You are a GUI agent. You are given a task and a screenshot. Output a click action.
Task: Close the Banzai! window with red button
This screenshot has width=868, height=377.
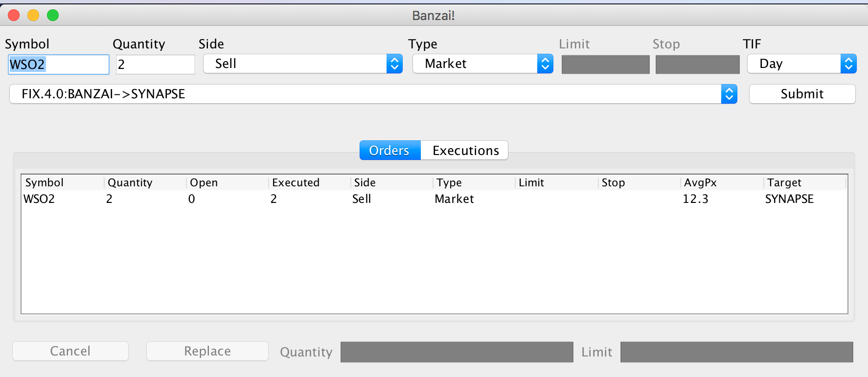pos(14,15)
